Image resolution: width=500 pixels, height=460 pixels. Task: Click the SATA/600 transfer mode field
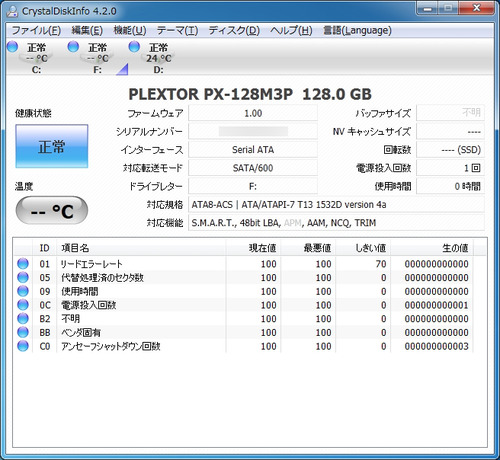253,168
